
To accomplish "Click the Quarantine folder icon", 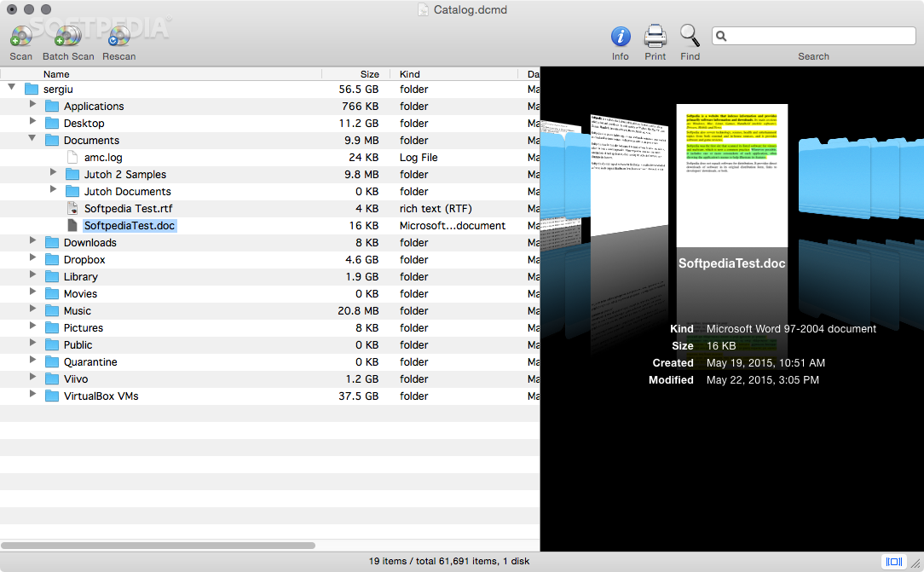I will [x=52, y=362].
